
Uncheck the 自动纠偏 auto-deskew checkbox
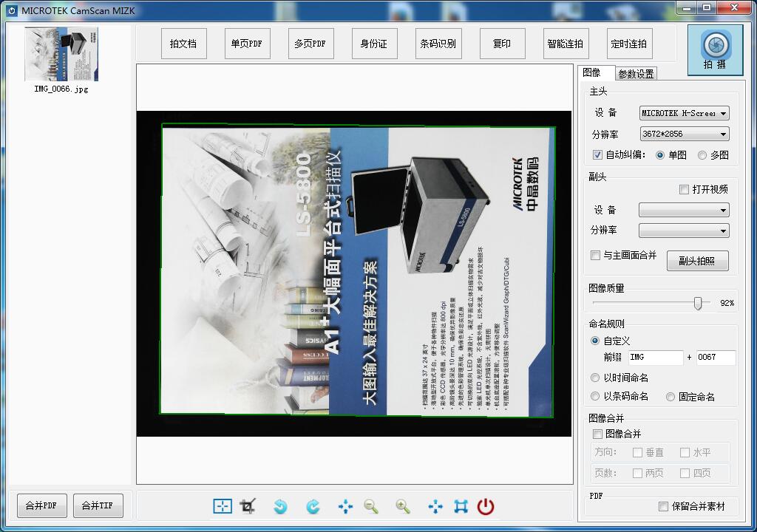597,154
